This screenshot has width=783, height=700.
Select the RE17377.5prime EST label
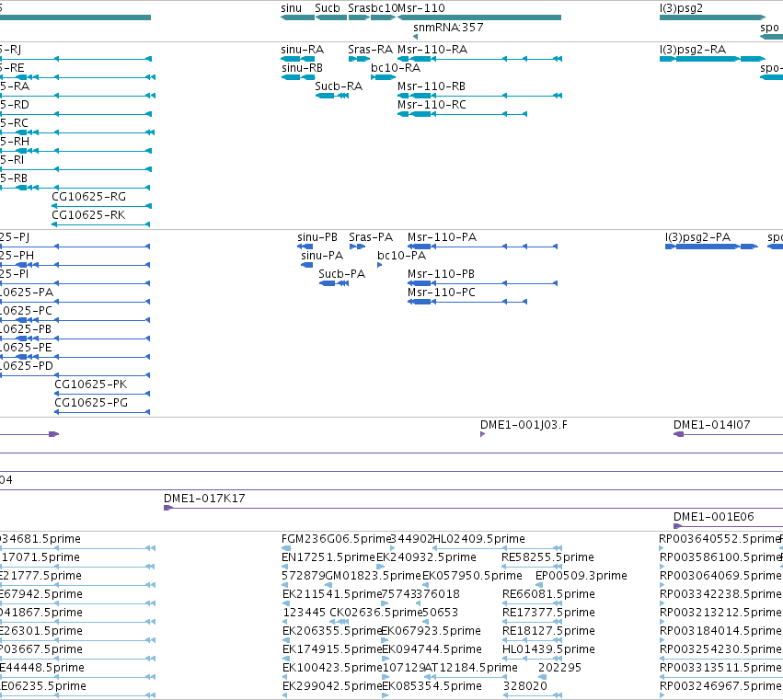pos(548,613)
